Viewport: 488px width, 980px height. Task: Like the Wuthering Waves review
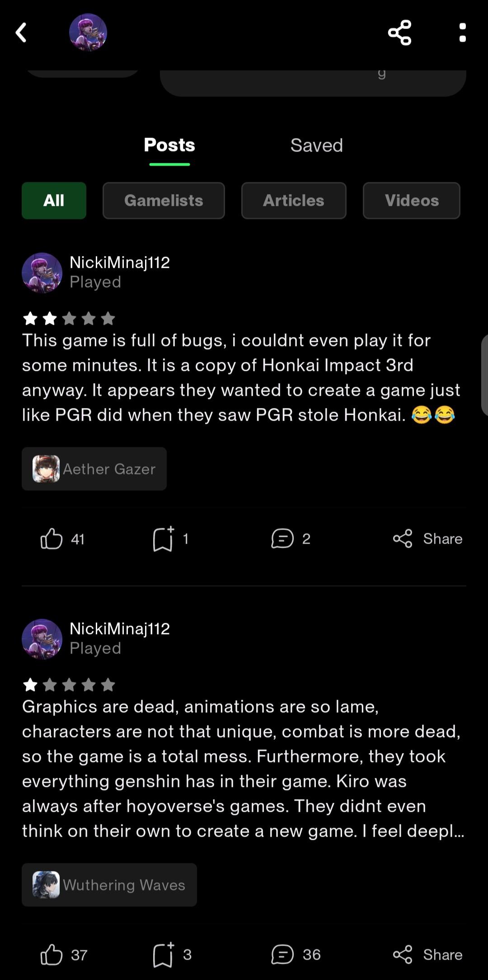(x=52, y=955)
